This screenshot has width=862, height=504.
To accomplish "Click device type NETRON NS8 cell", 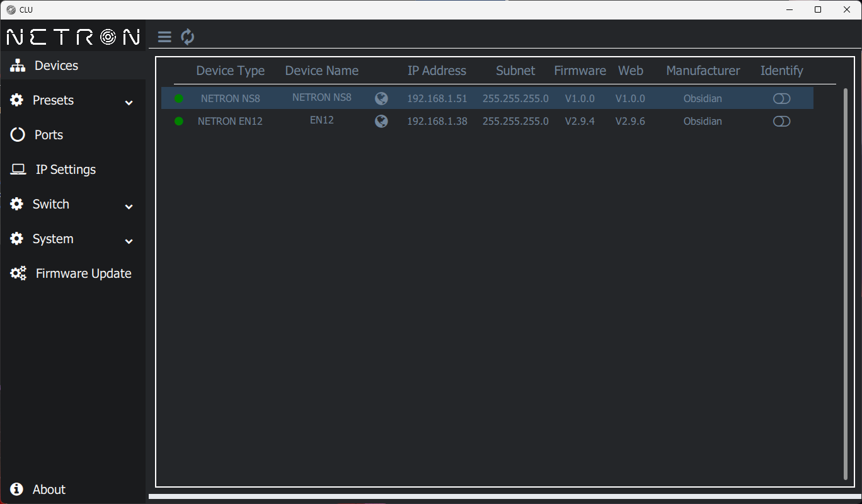I will (231, 98).
